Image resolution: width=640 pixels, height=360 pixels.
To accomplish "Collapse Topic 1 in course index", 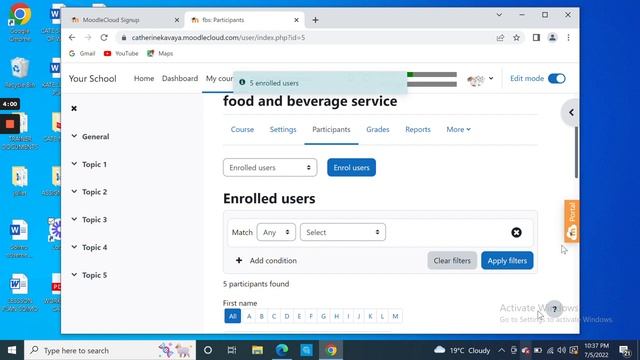I will tap(74, 164).
